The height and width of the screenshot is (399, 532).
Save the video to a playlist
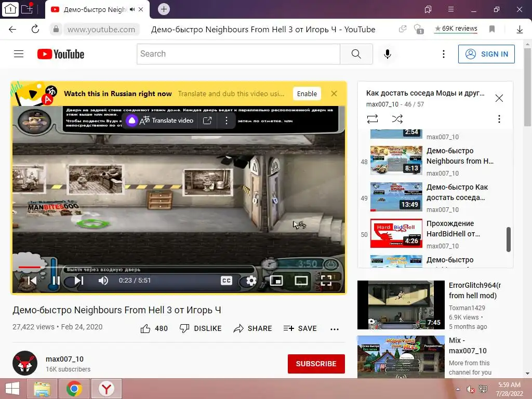coord(300,328)
